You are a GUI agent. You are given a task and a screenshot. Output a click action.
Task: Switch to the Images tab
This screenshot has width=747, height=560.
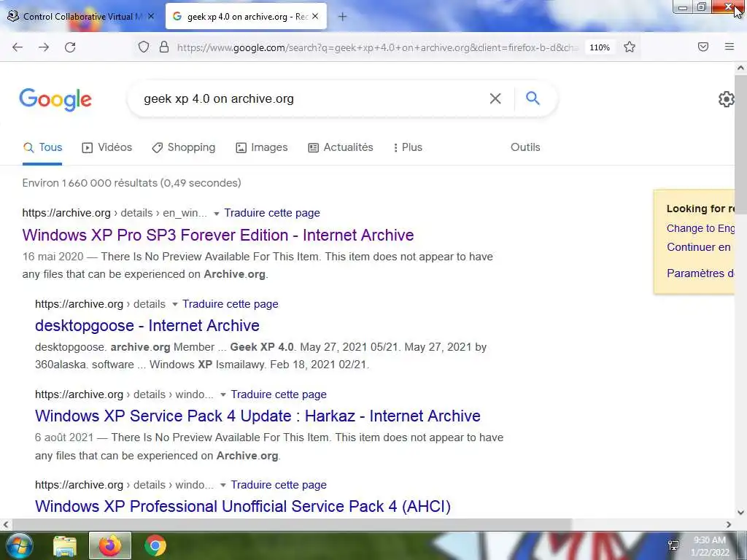262,147
